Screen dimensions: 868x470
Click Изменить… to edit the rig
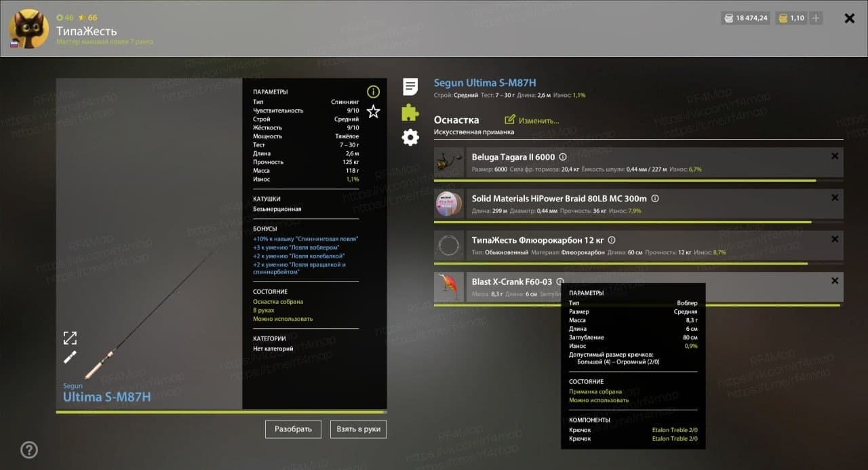(x=532, y=120)
